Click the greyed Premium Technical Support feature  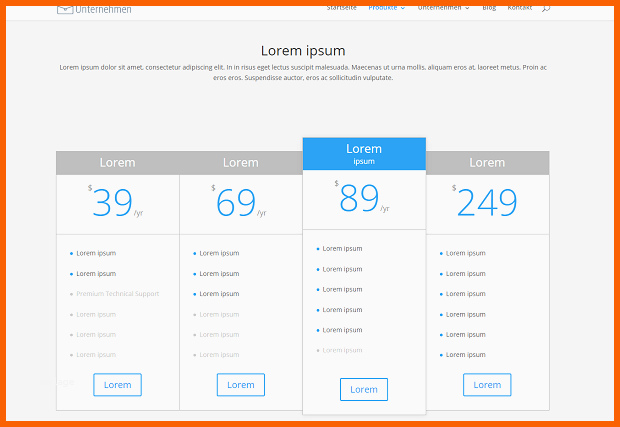pyautogui.click(x=117, y=294)
